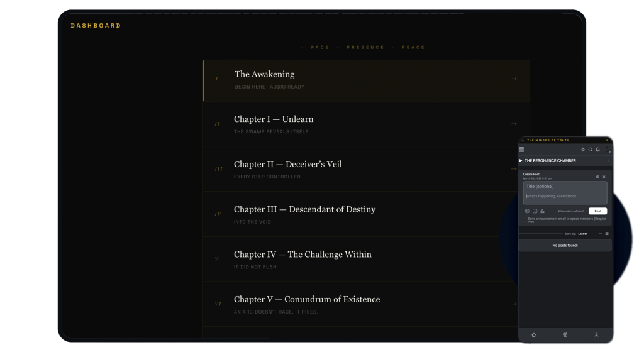Switch the post list view layout icon

[x=607, y=234]
